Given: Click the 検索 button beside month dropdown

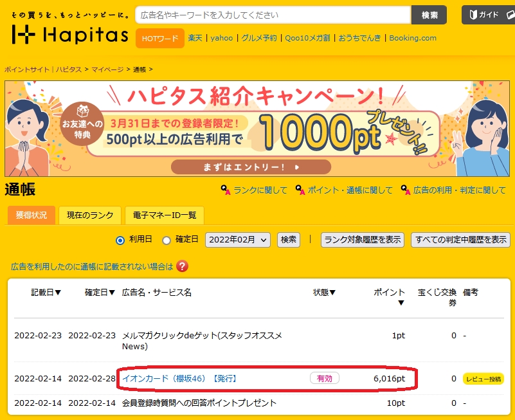Looking at the screenshot, I should [x=289, y=240].
